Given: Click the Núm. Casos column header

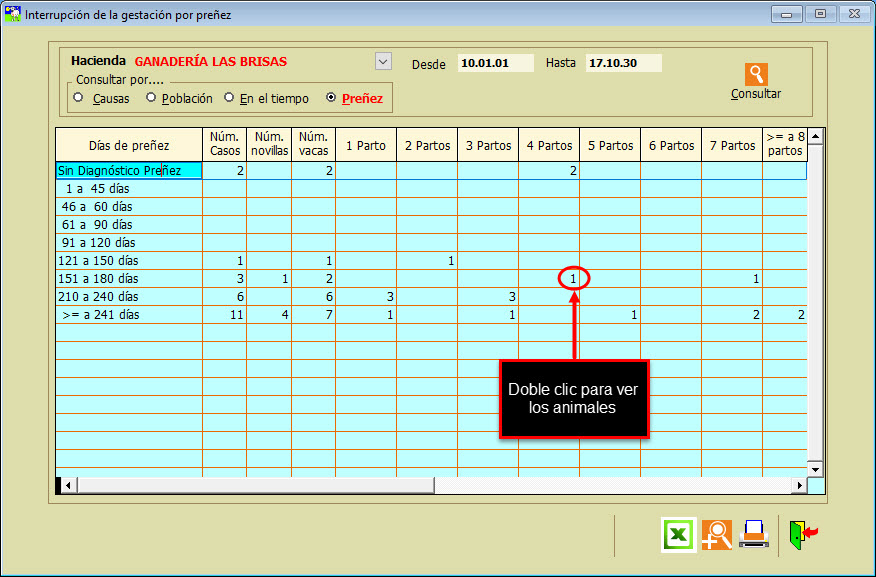Looking at the screenshot, I should pyautogui.click(x=225, y=145).
